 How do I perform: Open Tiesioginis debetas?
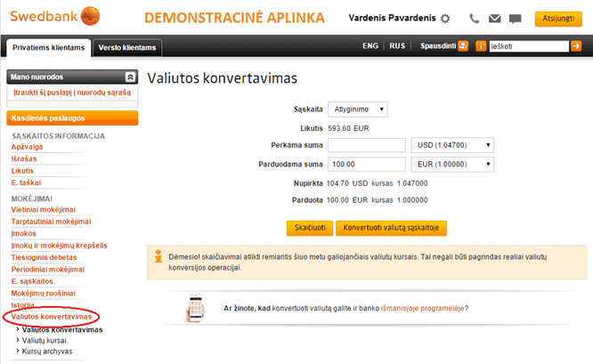pyautogui.click(x=44, y=257)
